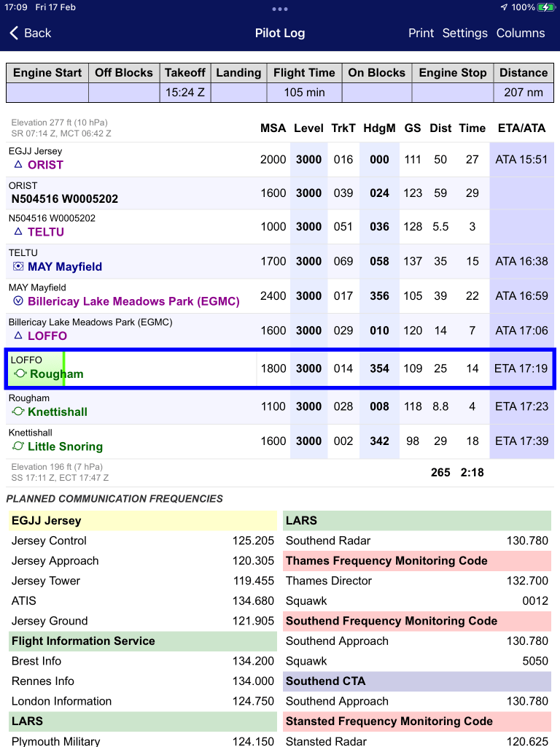Tap the Engine Start time cell
This screenshot has width=560, height=747.
47,93
